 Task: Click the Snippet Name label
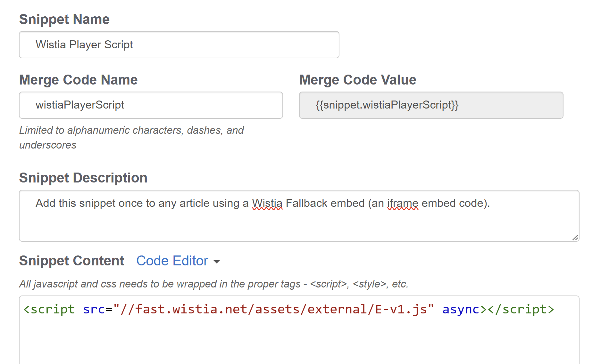click(x=64, y=20)
